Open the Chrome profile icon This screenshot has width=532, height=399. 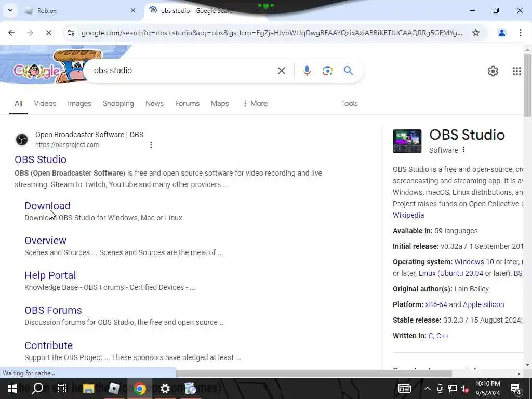coord(501,33)
